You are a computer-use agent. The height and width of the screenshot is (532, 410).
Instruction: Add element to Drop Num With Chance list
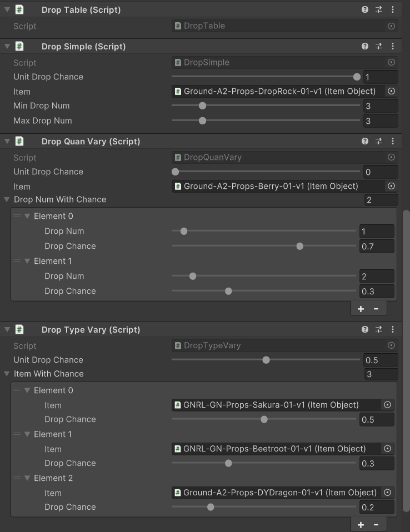(x=361, y=309)
